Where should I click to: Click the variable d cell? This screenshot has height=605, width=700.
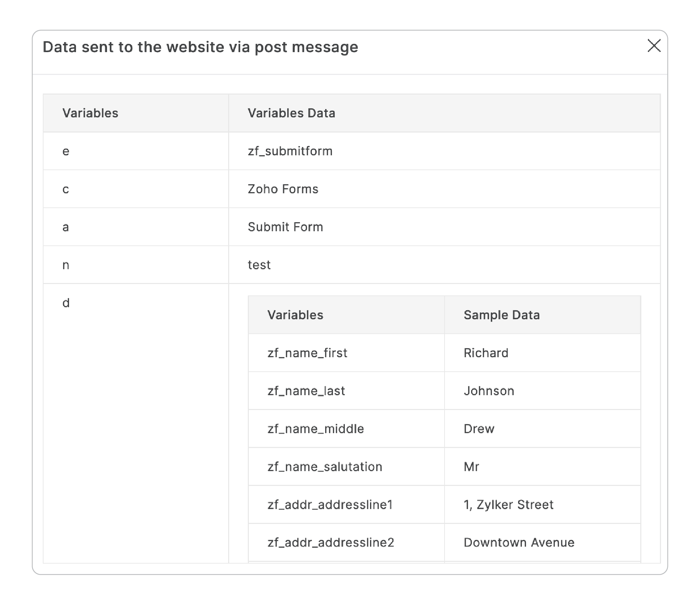pyautogui.click(x=66, y=303)
